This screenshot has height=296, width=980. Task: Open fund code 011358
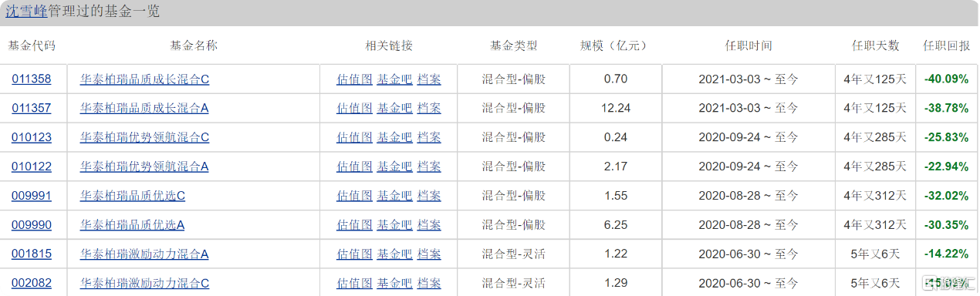(32, 79)
